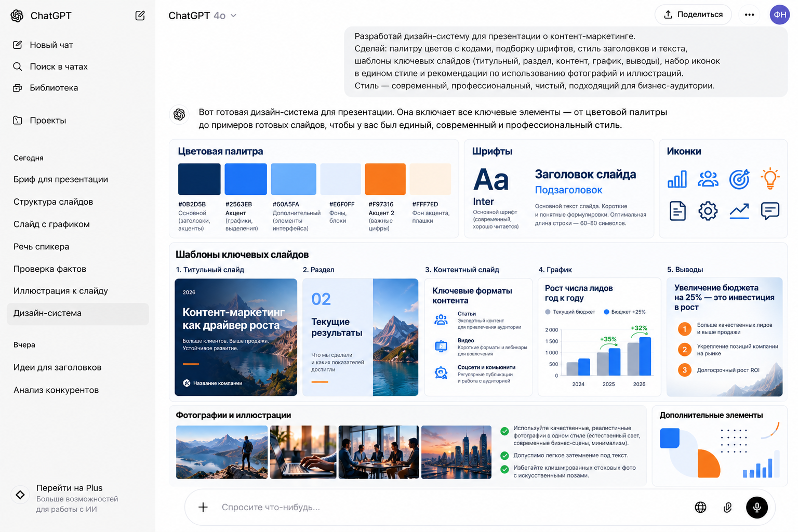This screenshot has width=798, height=532.
Task: Click the light bulb icon in Иконки
Action: point(770,178)
